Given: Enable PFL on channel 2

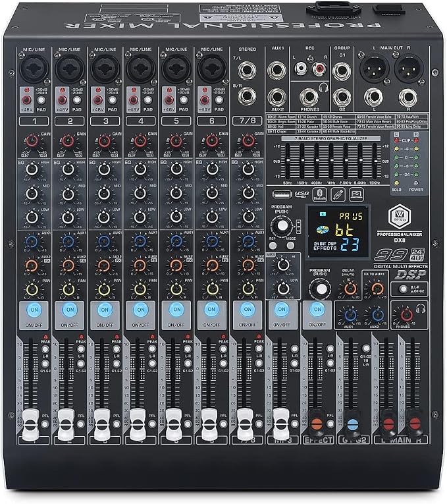Looking at the screenshot, I should click(80, 424).
